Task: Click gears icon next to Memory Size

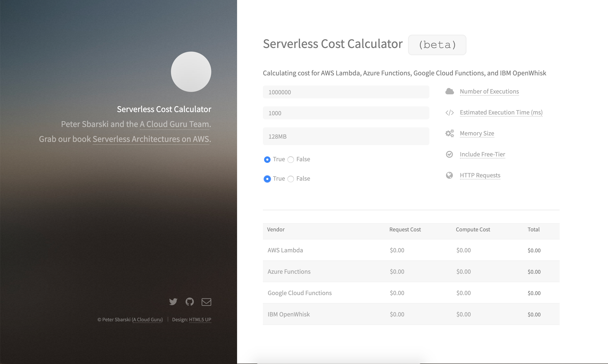Action: pyautogui.click(x=450, y=133)
